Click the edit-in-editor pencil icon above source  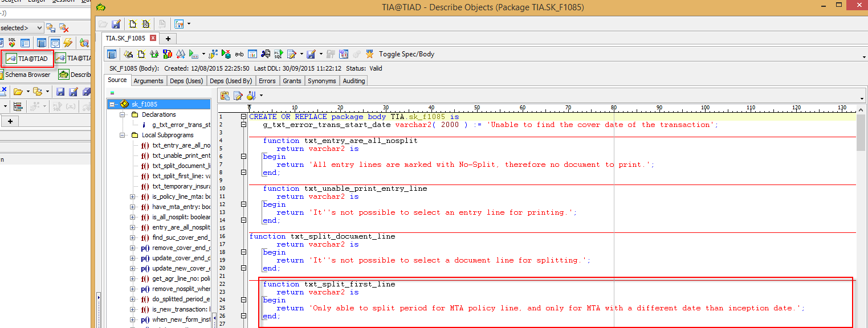[x=238, y=95]
